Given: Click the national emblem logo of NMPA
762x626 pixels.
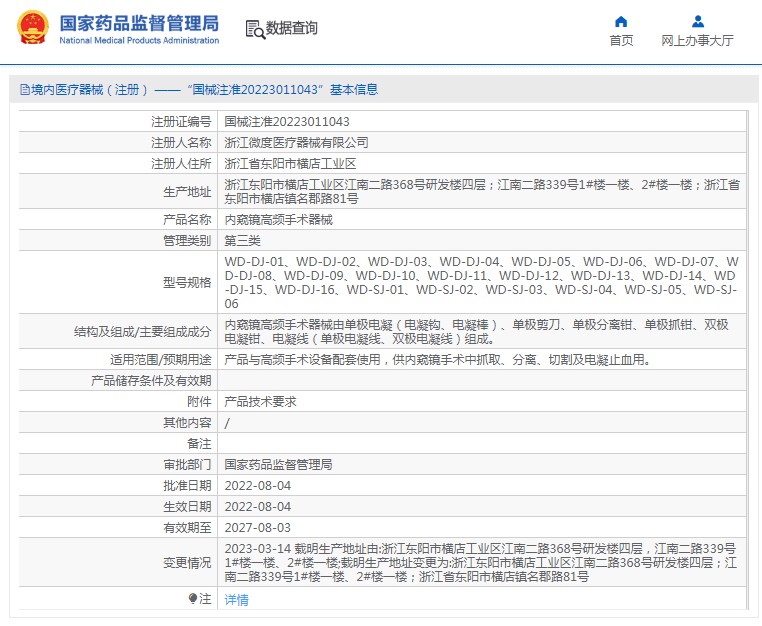Looking at the screenshot, I should 31,28.
